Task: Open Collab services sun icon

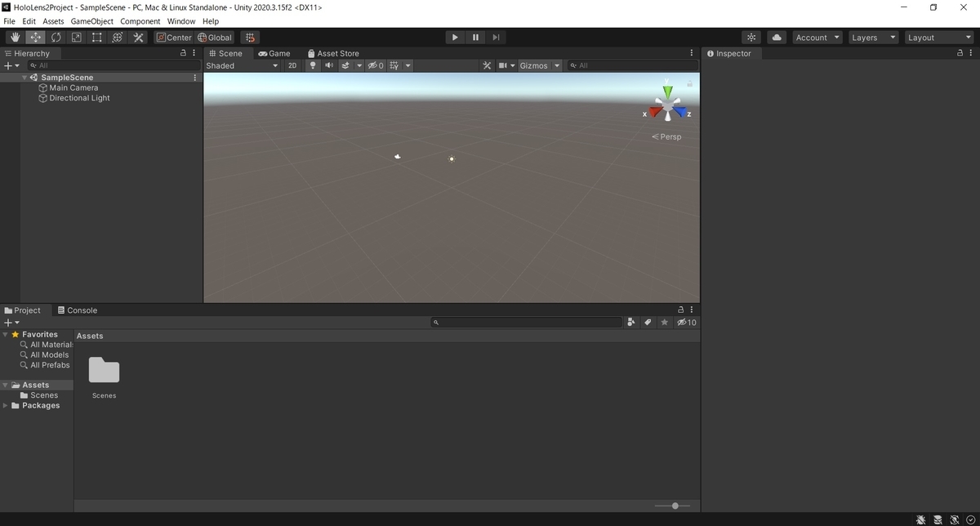Action: point(751,38)
